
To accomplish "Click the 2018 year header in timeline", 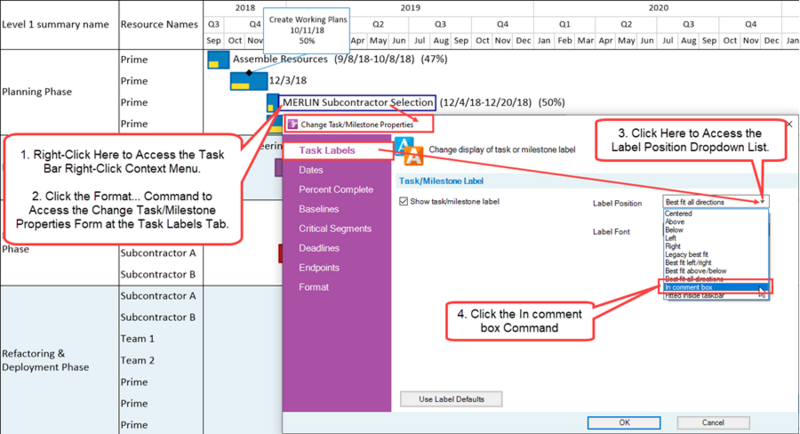I will [245, 8].
